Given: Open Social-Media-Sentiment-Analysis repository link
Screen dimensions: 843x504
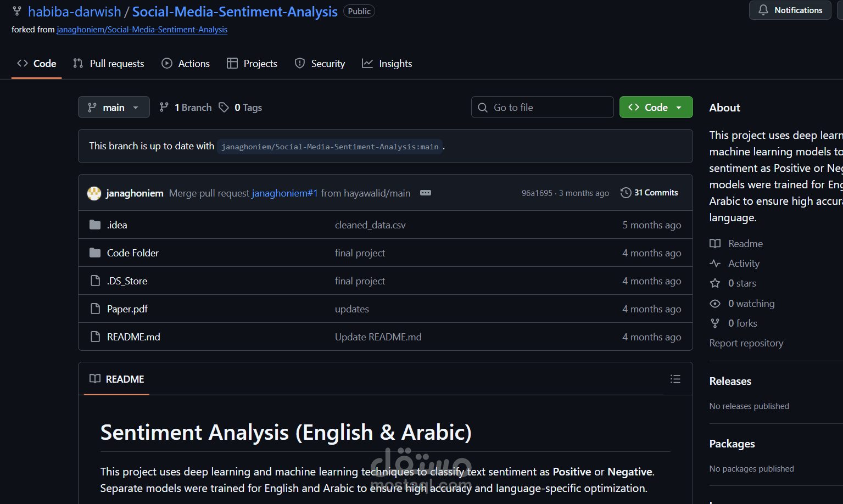Looking at the screenshot, I should coord(235,12).
